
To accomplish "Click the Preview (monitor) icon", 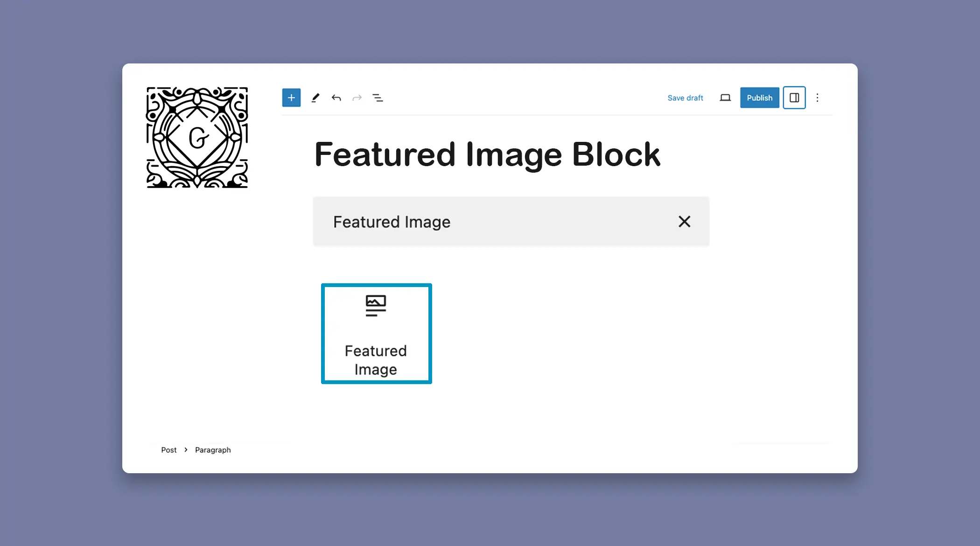I will pos(725,98).
